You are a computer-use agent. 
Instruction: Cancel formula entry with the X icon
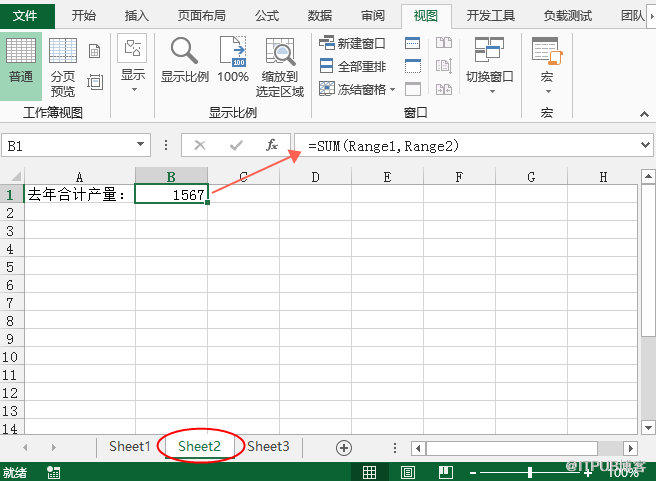200,145
